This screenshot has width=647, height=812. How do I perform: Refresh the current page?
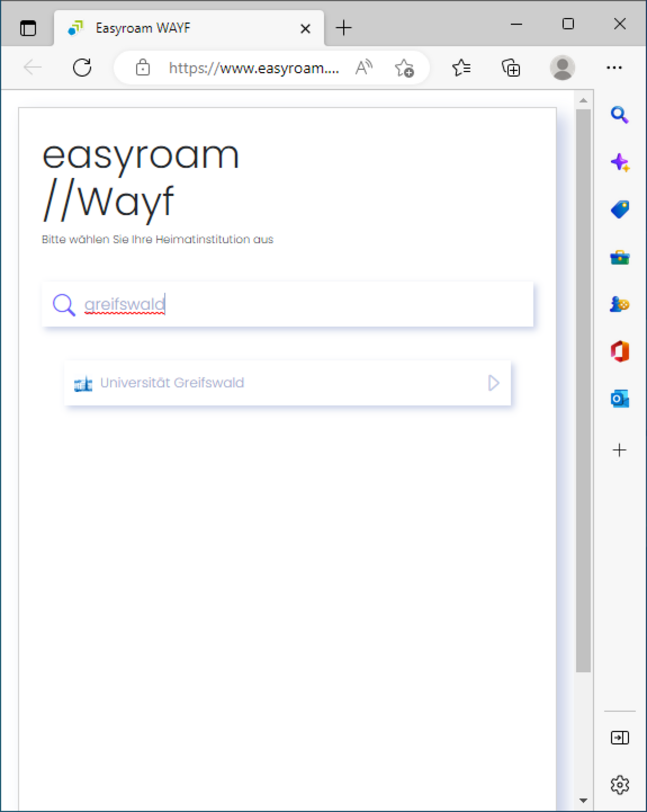coord(82,68)
